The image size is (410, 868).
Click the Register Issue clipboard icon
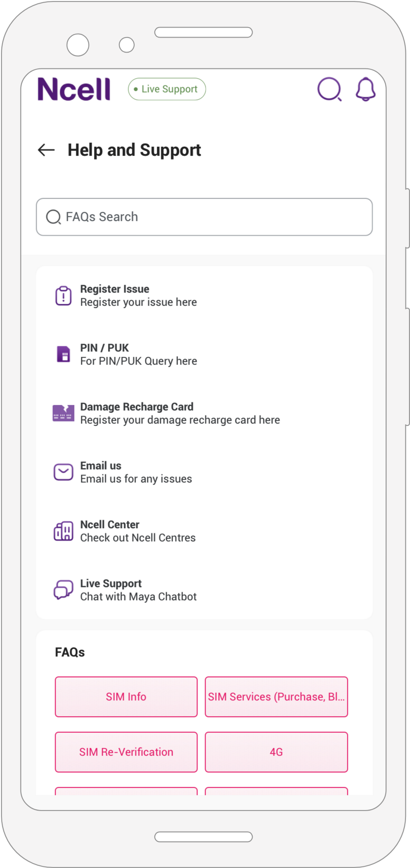click(63, 296)
